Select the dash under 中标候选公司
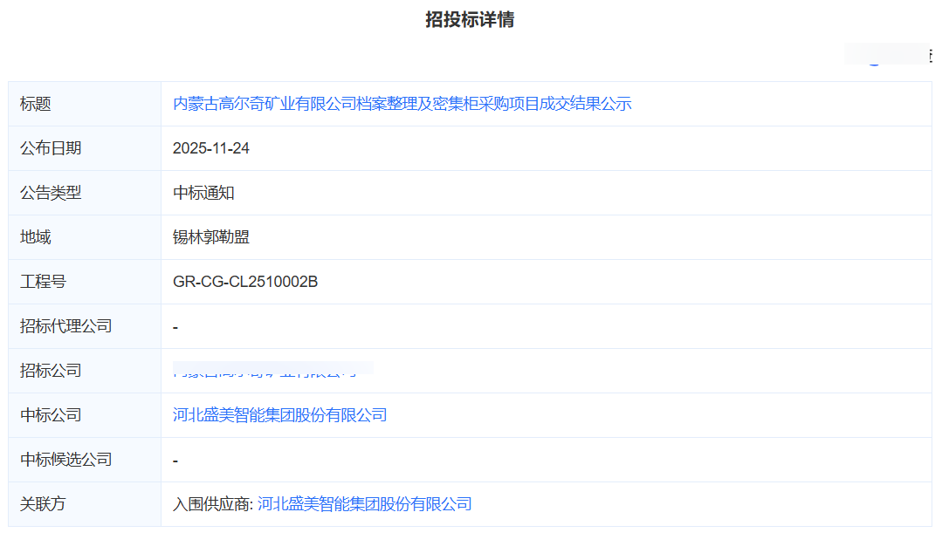This screenshot has height=560, width=942. click(174, 459)
